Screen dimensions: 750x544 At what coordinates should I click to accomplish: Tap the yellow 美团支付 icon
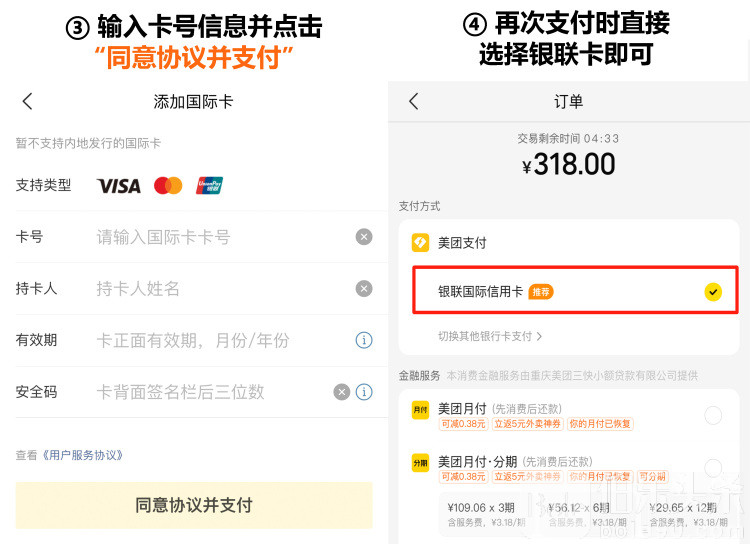click(x=421, y=242)
